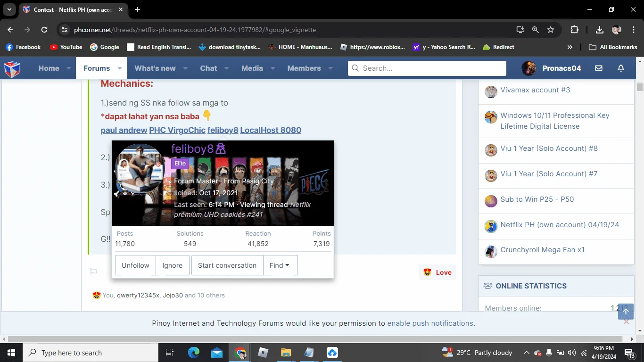
Task: Open the browser extensions puzzle icon
Action: pos(574,30)
